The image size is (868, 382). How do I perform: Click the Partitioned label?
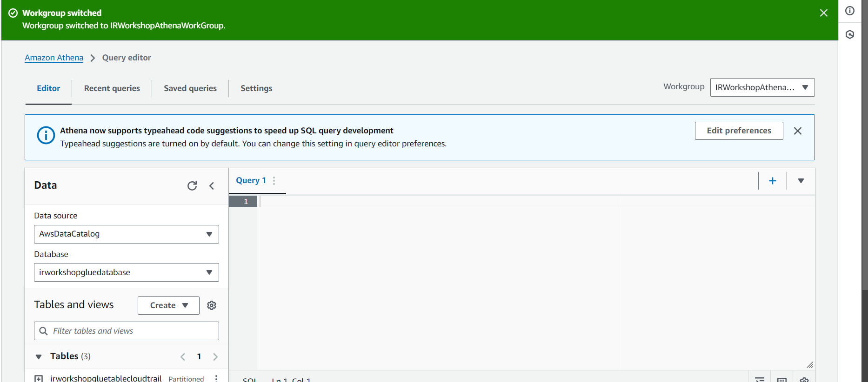[x=186, y=379]
